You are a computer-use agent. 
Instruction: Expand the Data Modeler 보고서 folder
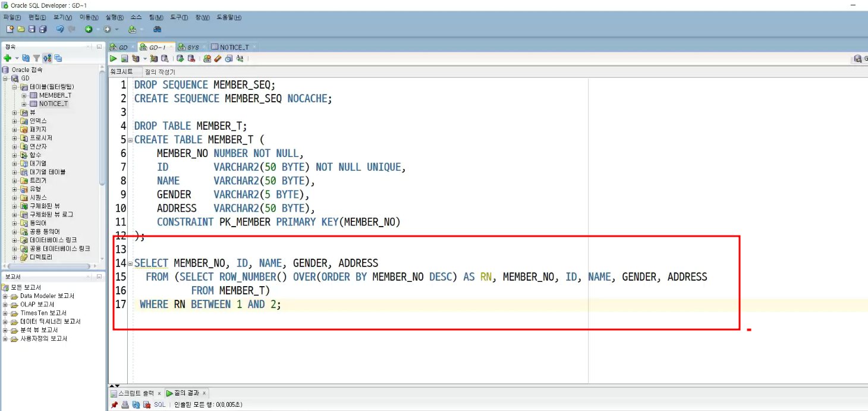[5, 296]
